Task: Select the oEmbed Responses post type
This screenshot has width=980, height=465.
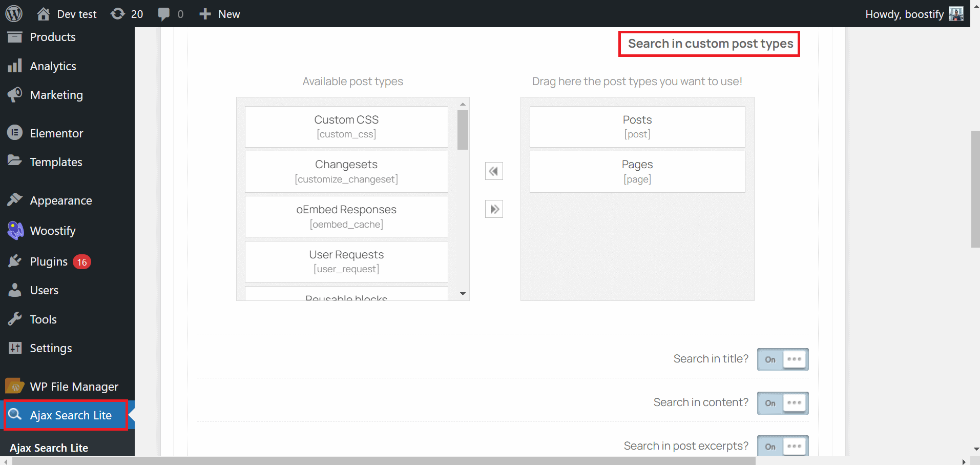Action: [346, 216]
